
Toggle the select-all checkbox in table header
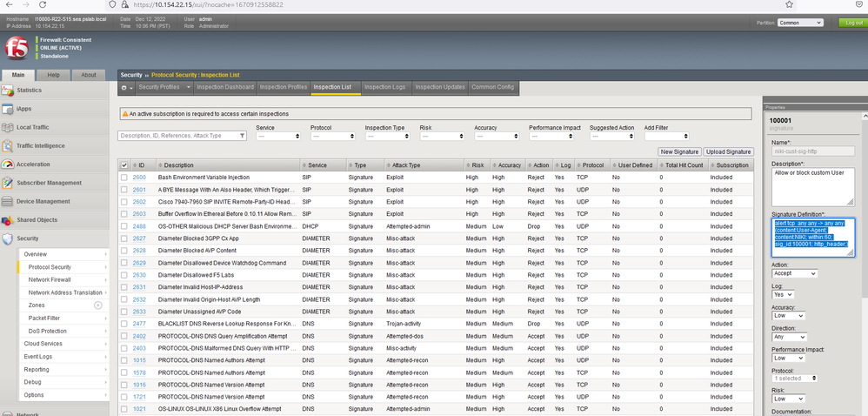click(x=124, y=164)
